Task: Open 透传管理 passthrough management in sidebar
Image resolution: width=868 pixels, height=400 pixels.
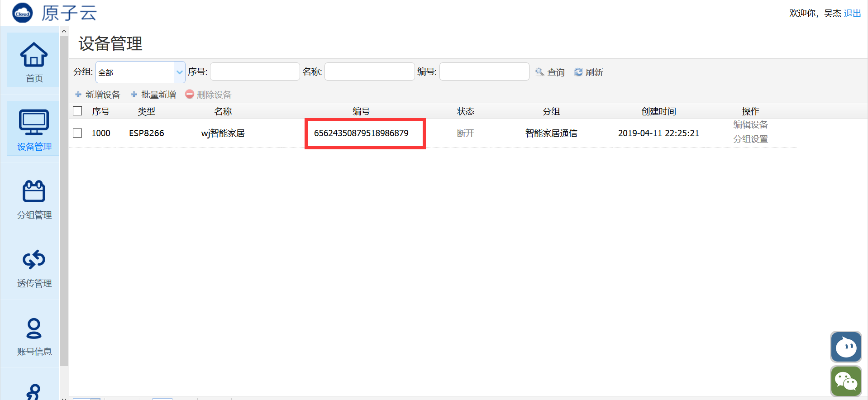Action: (34, 268)
